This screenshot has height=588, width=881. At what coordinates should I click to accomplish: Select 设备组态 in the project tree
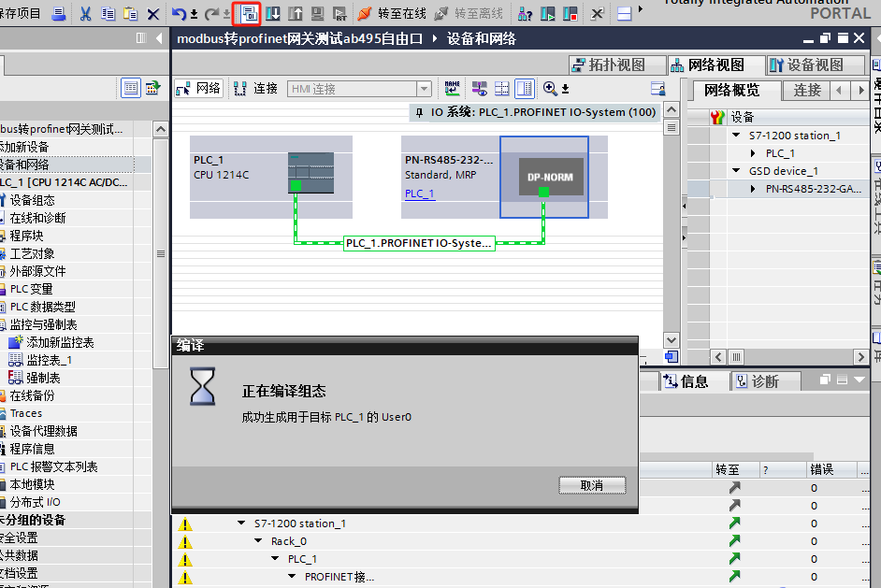click(33, 200)
